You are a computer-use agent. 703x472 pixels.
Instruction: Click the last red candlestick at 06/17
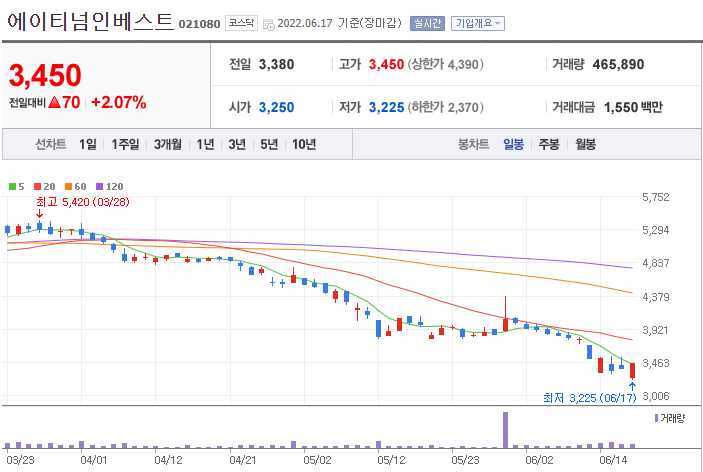point(632,371)
